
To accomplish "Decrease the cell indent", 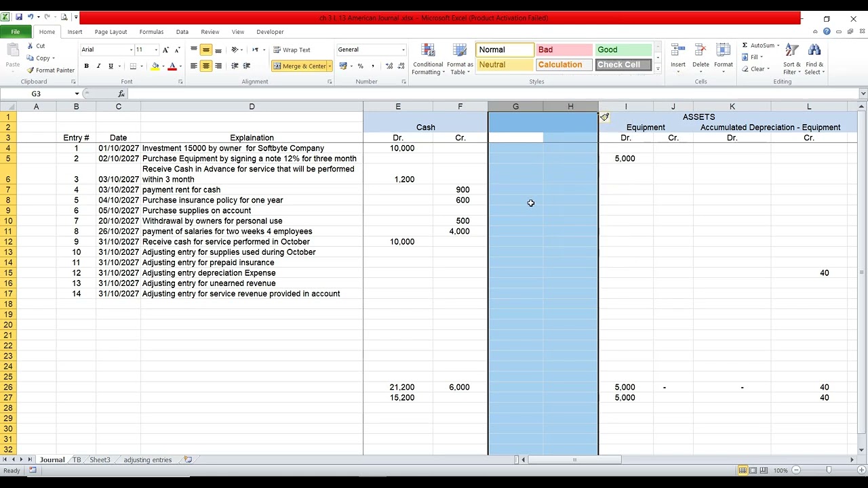I will coord(235,66).
